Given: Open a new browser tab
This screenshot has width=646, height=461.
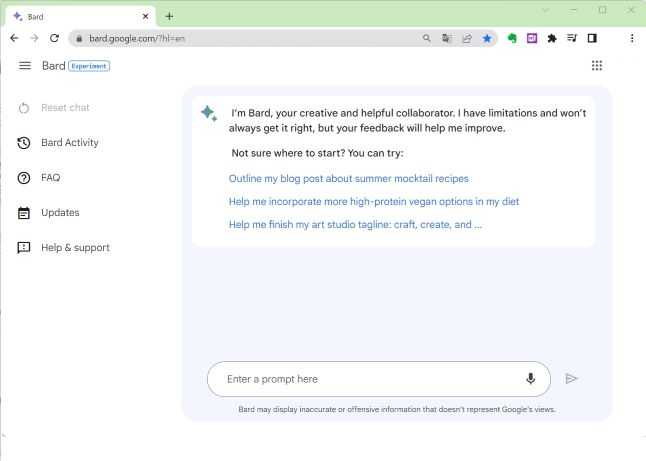Looking at the screenshot, I should (x=169, y=16).
